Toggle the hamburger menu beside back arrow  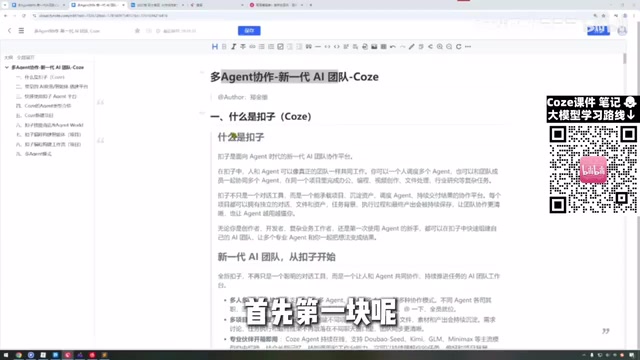(21, 31)
